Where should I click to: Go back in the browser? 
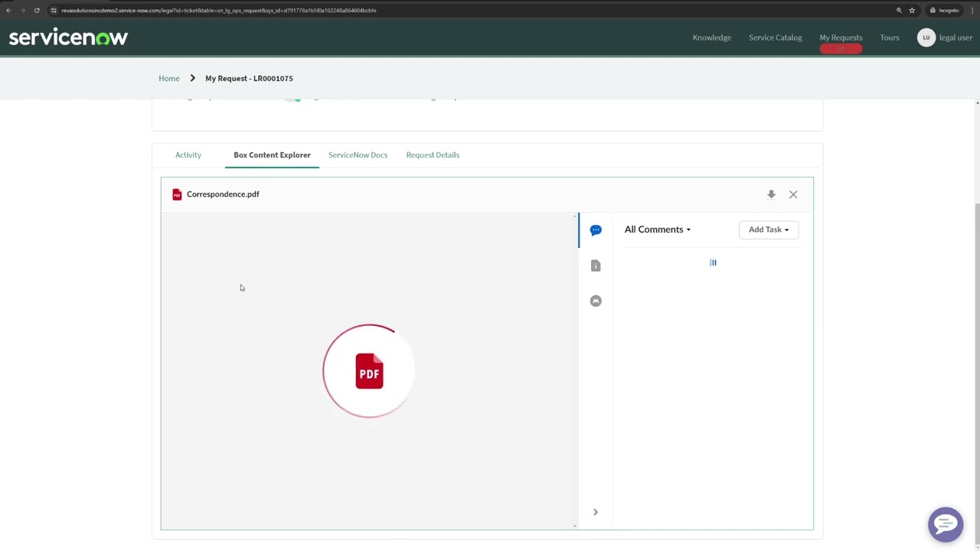pyautogui.click(x=8, y=10)
